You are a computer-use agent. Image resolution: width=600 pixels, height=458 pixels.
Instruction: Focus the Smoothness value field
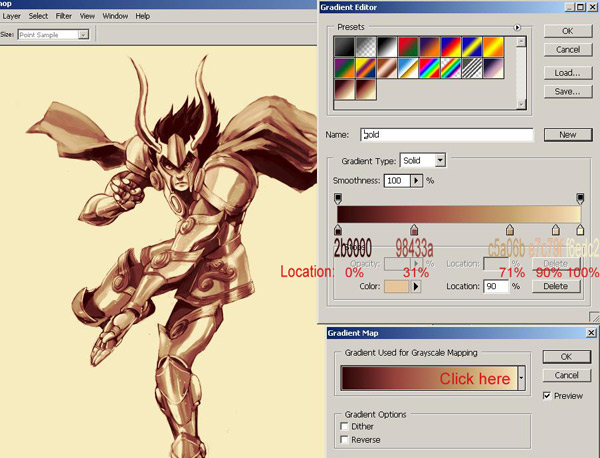click(397, 181)
